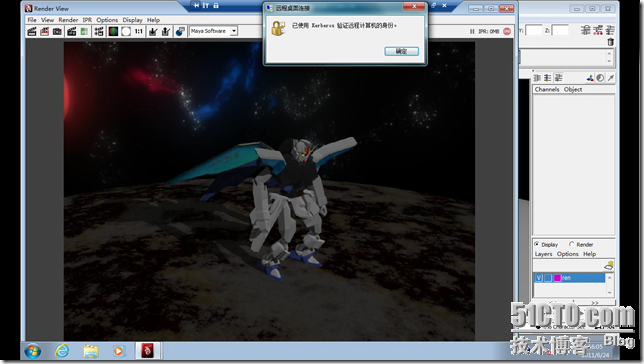Click the signal strength icon on connection bar

[206, 5]
